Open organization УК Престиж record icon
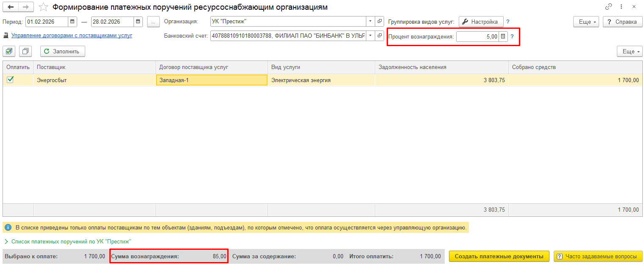644x268 pixels. tap(379, 22)
